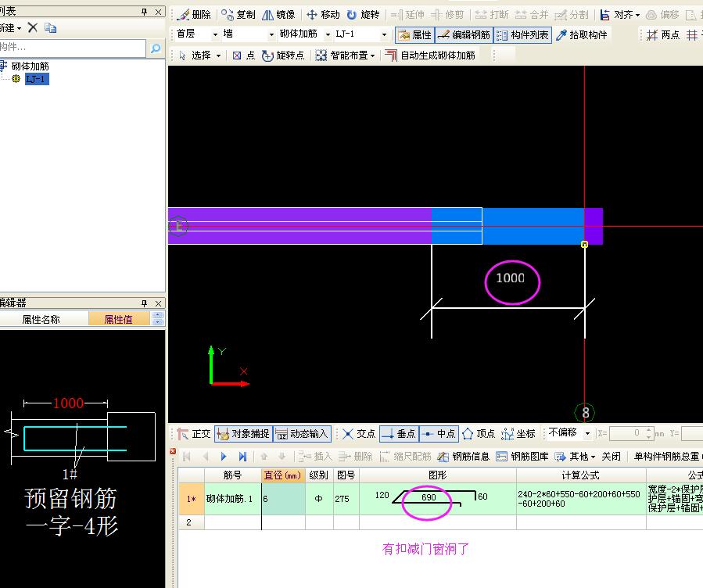Click Coordinate (坐标) snap option
Image resolution: width=703 pixels, height=588 pixels.
(x=518, y=433)
